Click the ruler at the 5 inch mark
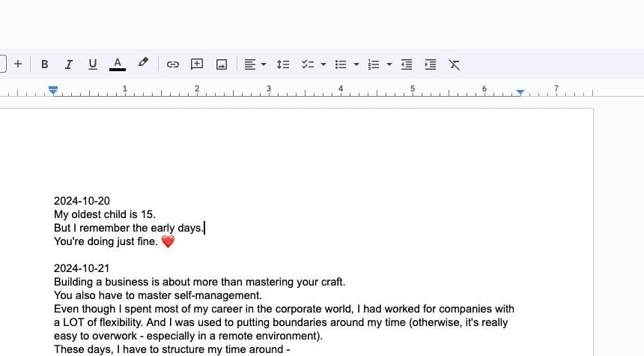This screenshot has width=644, height=356. [413, 89]
